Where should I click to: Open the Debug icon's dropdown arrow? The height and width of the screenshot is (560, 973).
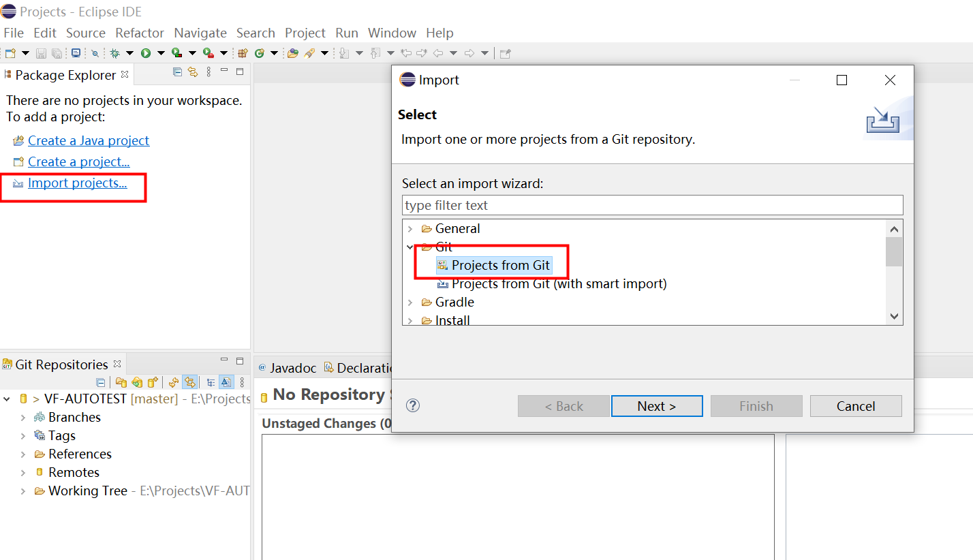click(x=129, y=53)
